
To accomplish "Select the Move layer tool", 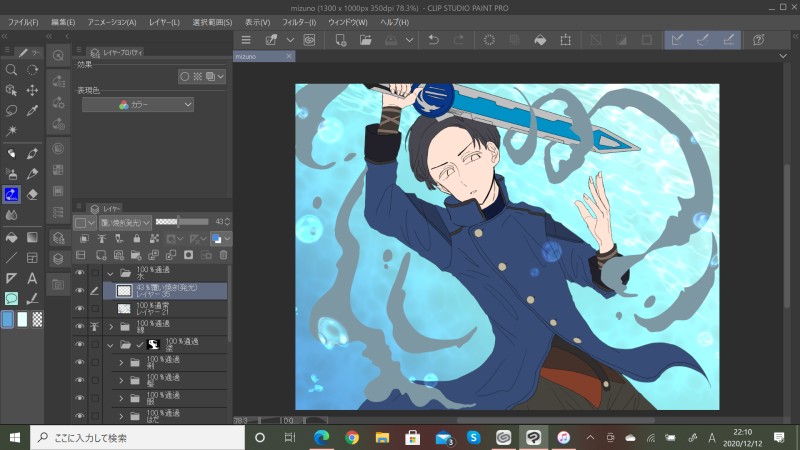I will 32,90.
